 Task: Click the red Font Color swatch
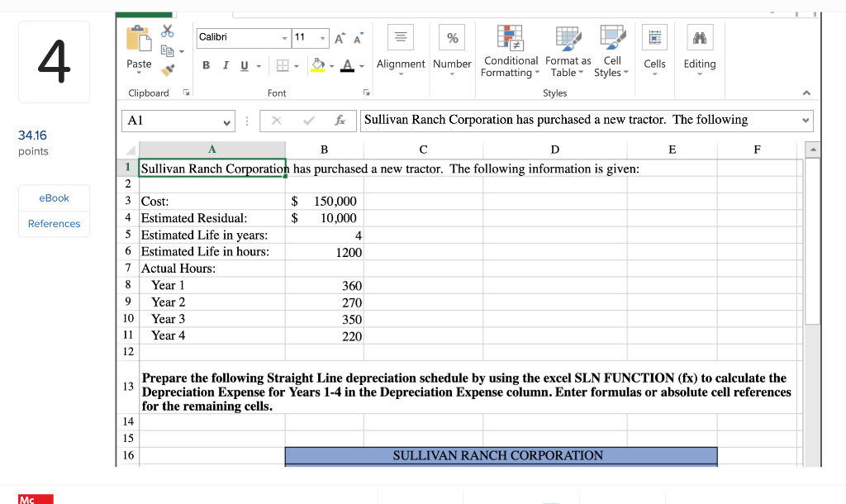(347, 65)
